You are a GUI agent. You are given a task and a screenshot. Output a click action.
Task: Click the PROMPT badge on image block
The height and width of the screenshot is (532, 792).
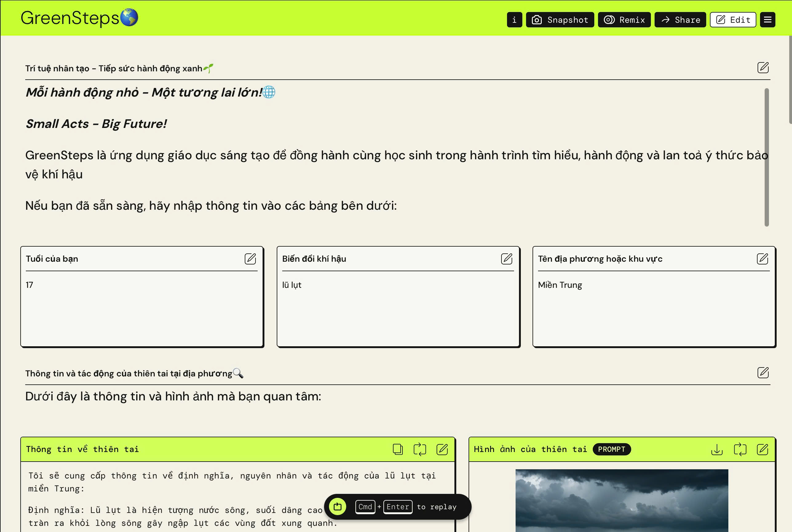pyautogui.click(x=612, y=449)
